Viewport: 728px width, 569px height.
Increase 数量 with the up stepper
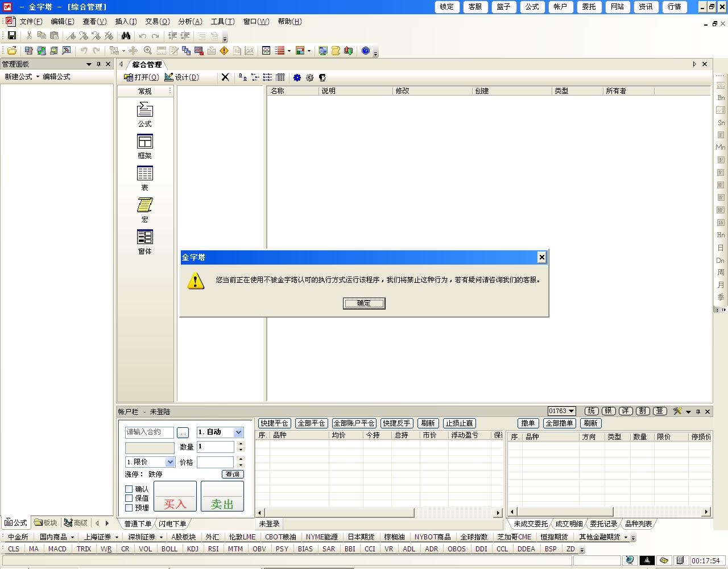(241, 444)
